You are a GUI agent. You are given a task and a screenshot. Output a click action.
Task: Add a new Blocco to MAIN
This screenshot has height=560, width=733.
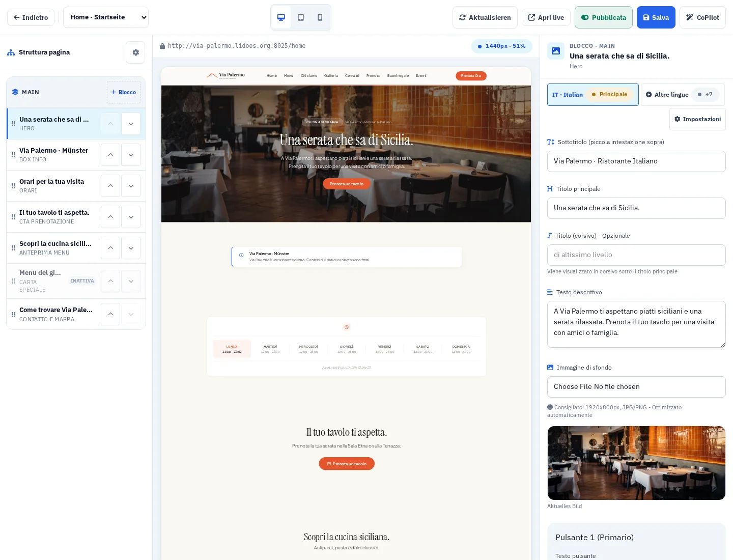(x=124, y=92)
